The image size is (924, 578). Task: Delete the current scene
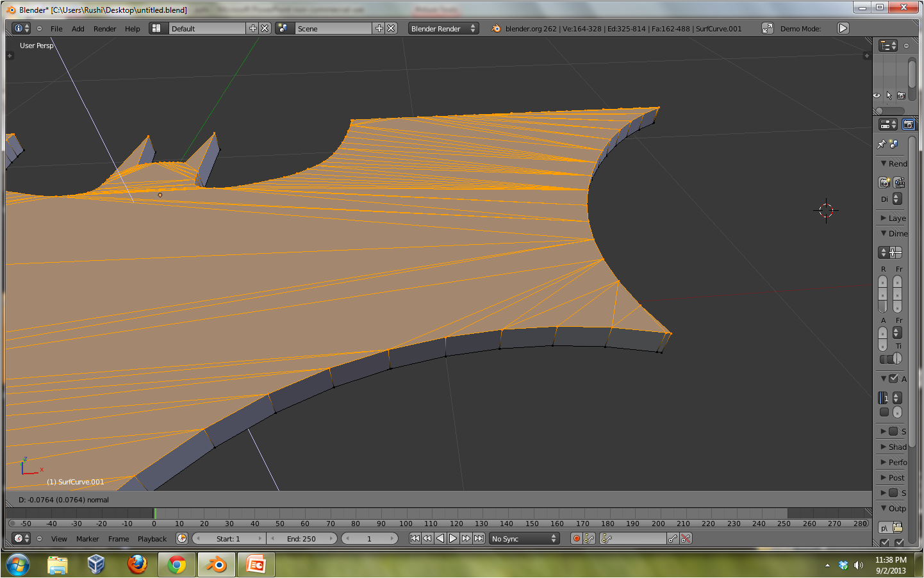pyautogui.click(x=391, y=28)
